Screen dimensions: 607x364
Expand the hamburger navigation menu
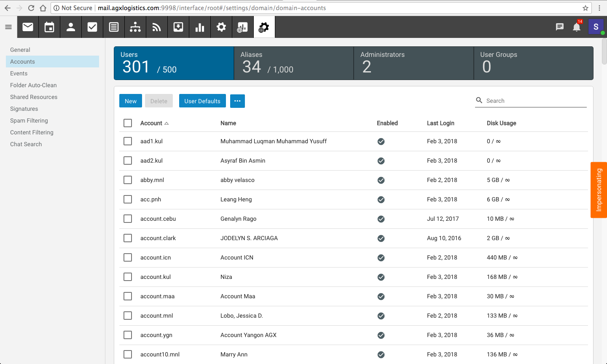[8, 27]
